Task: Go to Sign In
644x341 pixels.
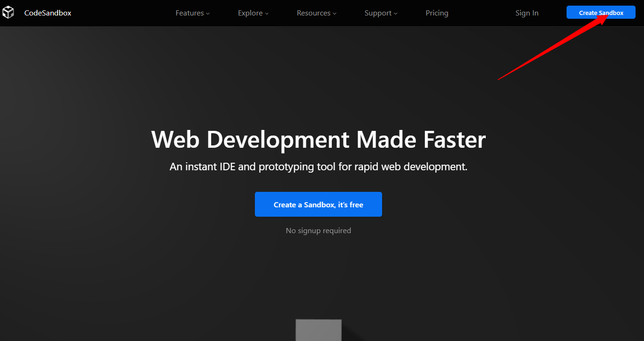Action: pyautogui.click(x=527, y=13)
